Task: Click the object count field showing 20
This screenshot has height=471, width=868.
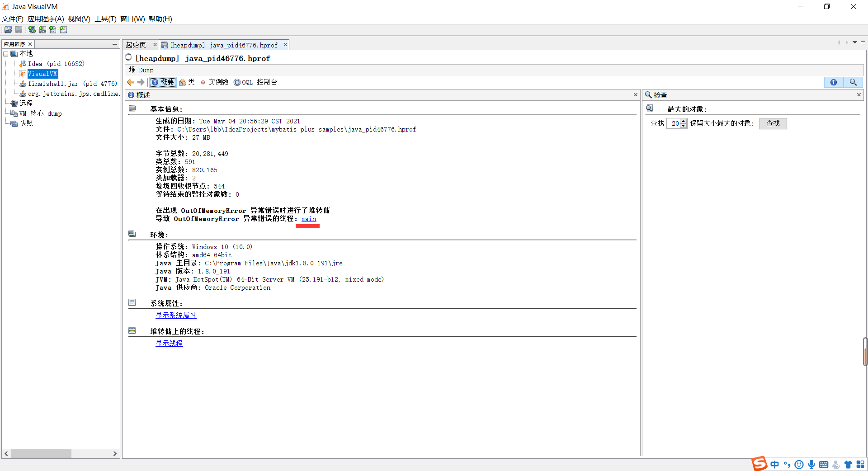Action: (674, 123)
